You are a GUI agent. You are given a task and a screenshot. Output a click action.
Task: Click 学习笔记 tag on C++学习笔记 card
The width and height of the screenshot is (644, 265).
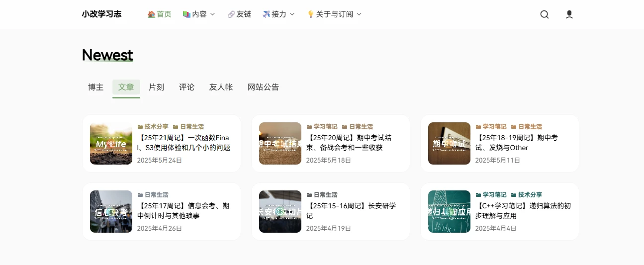[x=495, y=195]
